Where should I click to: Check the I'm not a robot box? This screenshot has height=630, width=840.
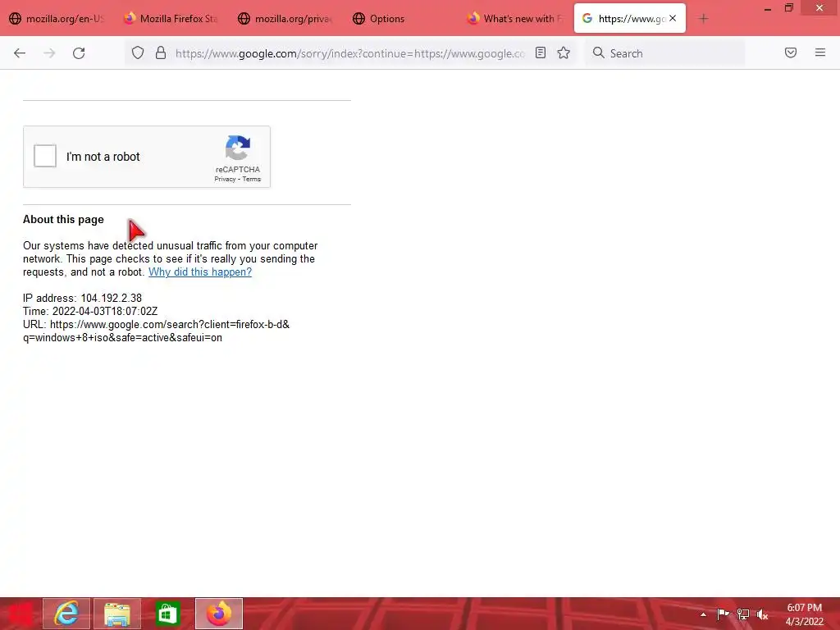[x=45, y=156]
